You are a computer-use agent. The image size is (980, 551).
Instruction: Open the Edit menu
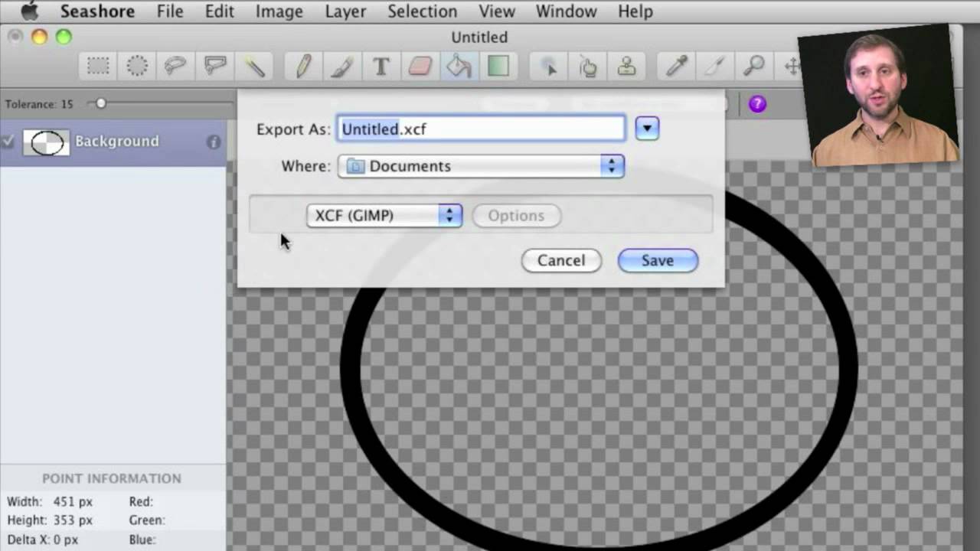pyautogui.click(x=220, y=11)
